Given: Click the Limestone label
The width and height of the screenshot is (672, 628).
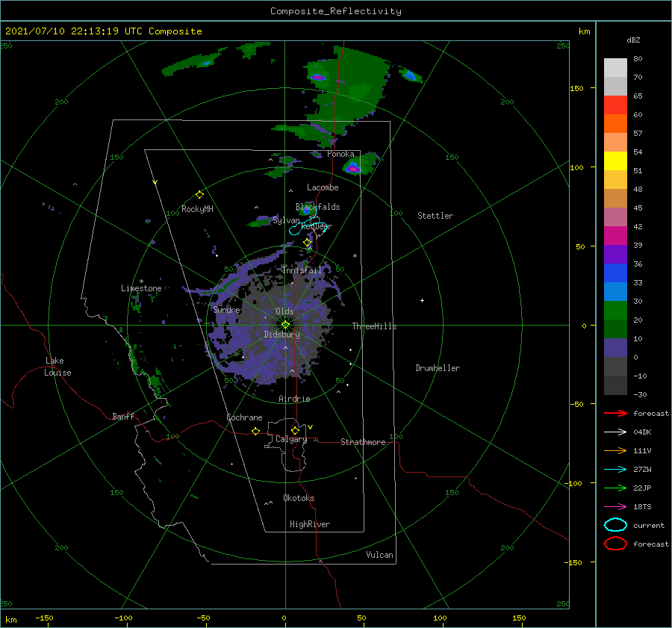Looking at the screenshot, I should click(x=141, y=288).
